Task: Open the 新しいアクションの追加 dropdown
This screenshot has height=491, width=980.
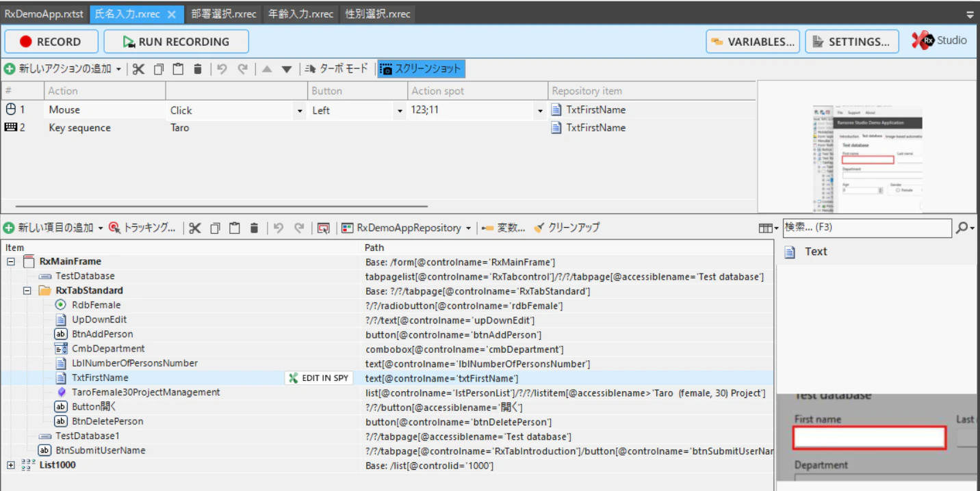Action: coord(118,69)
